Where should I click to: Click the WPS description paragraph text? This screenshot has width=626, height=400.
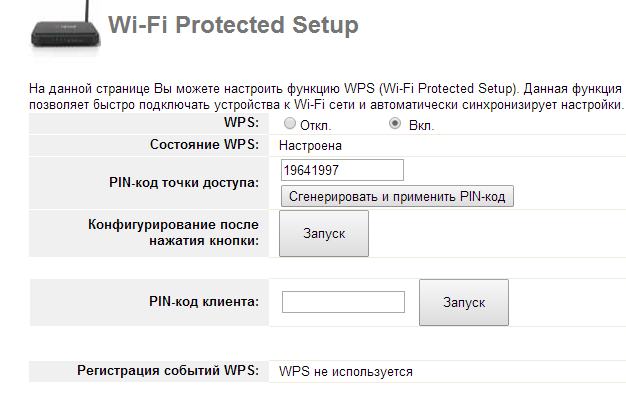coord(326,97)
